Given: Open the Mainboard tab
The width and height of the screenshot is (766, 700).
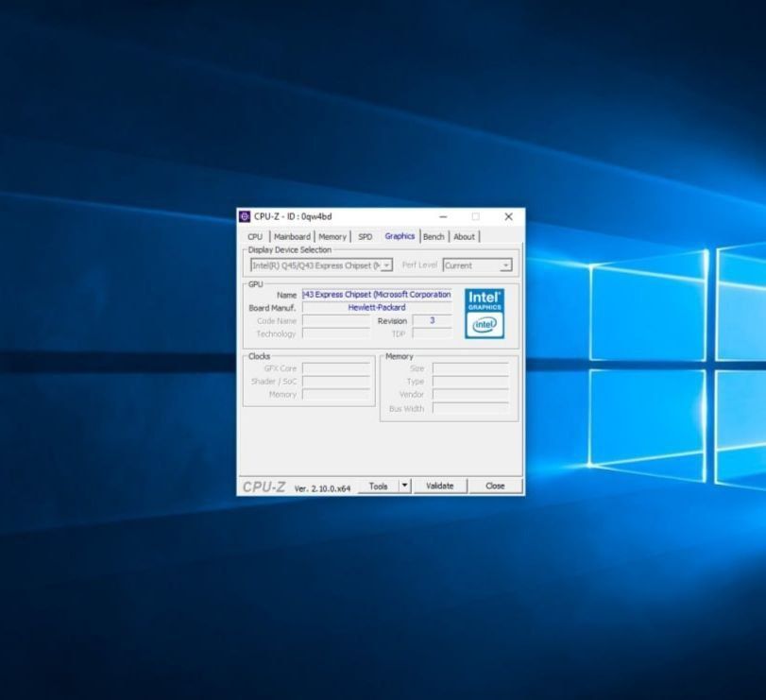Looking at the screenshot, I should pos(292,236).
